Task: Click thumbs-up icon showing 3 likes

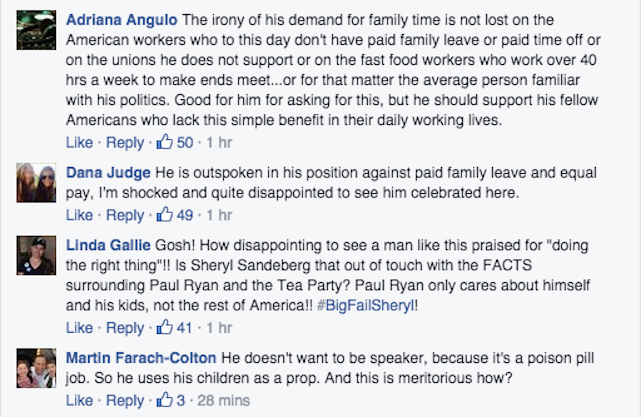Action: (165, 399)
